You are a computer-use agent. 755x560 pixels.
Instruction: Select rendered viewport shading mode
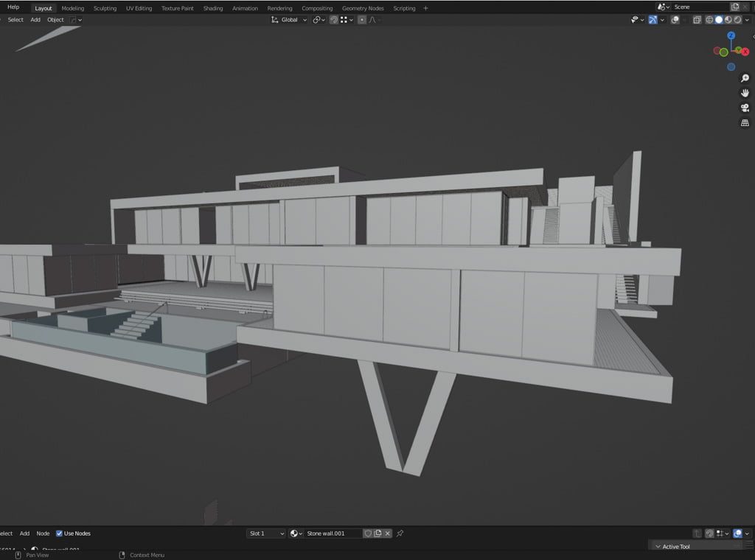pos(737,20)
